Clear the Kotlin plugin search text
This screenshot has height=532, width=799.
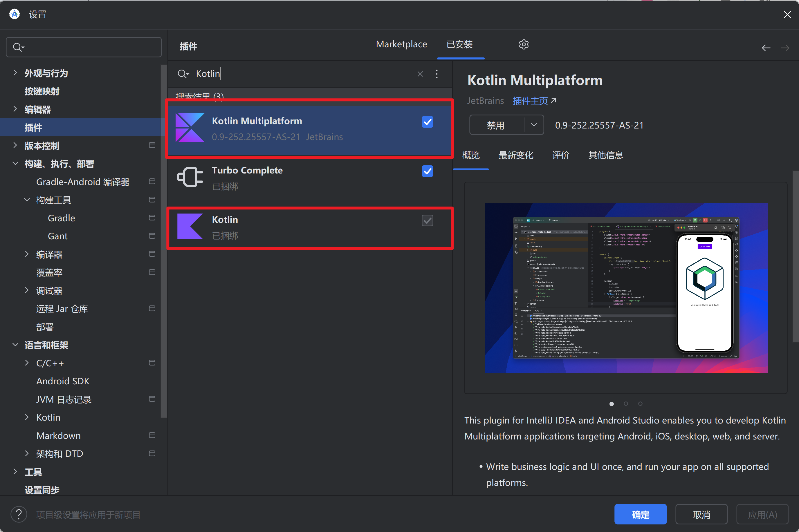coord(420,74)
